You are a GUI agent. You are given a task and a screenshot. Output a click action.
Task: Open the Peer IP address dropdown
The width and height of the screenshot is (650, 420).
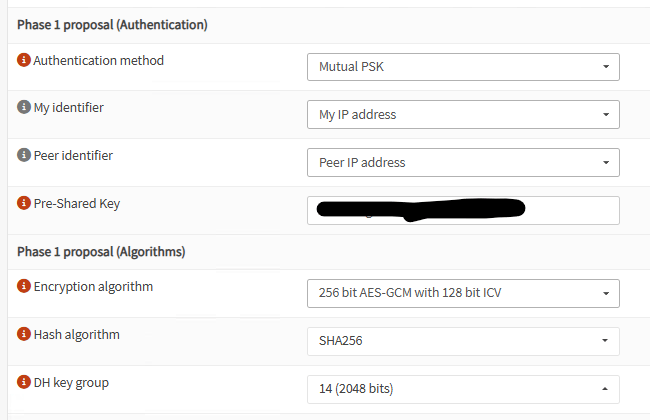pyautogui.click(x=462, y=163)
